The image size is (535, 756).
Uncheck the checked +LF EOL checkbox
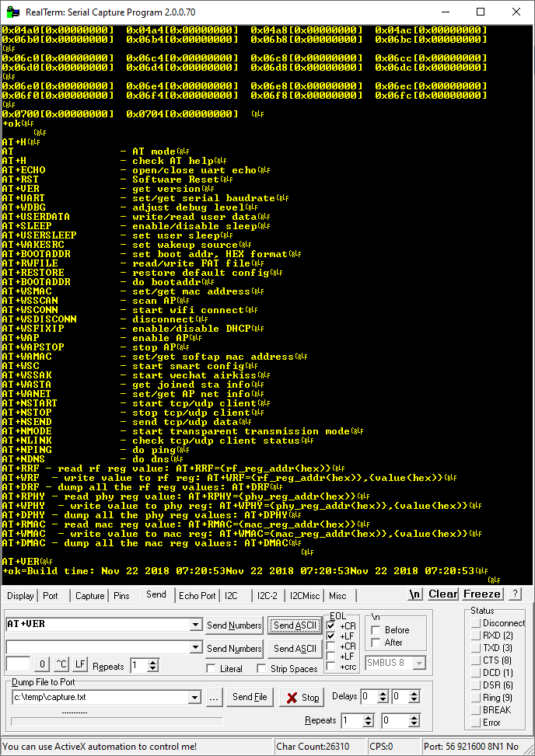coord(331,636)
